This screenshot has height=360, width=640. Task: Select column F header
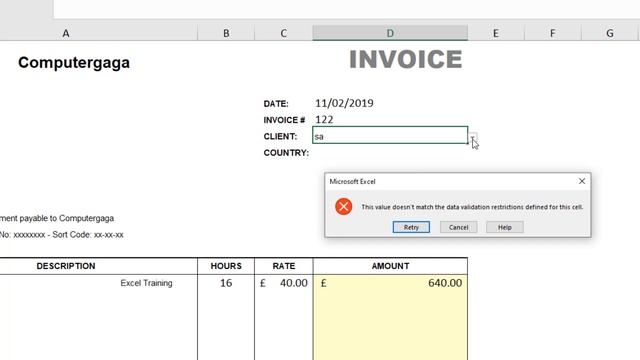pyautogui.click(x=553, y=33)
